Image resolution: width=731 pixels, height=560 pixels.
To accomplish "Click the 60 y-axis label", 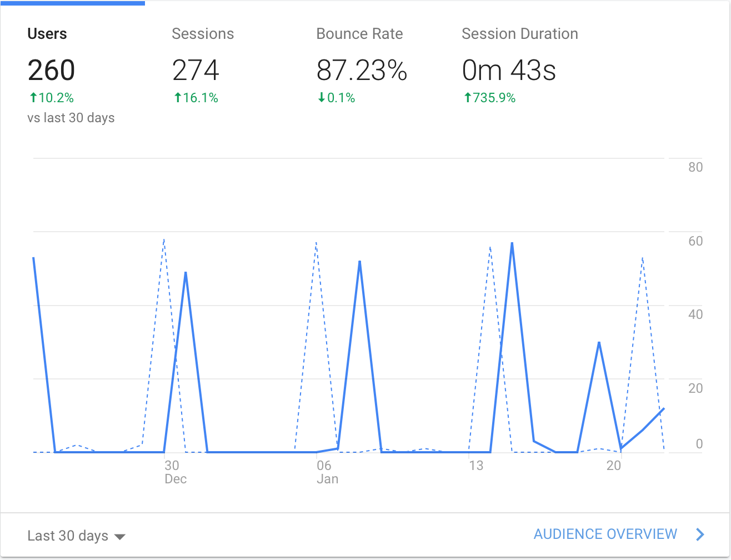I will coord(695,241).
